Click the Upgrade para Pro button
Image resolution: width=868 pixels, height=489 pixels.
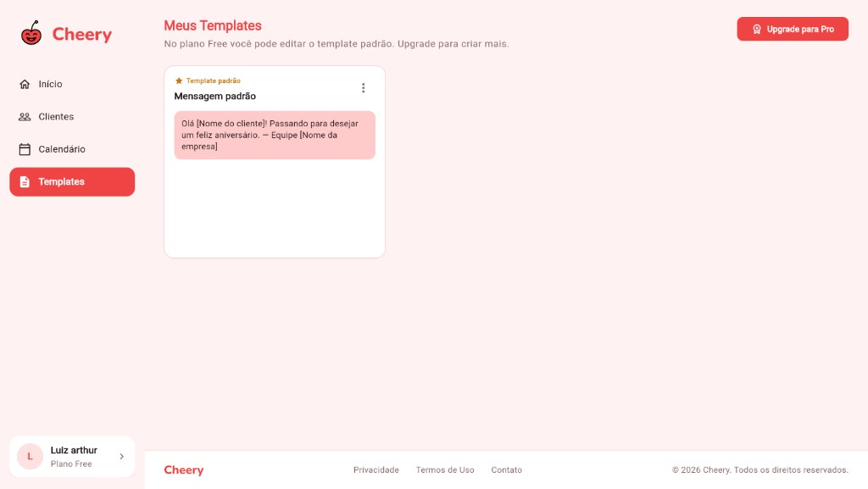coord(793,29)
